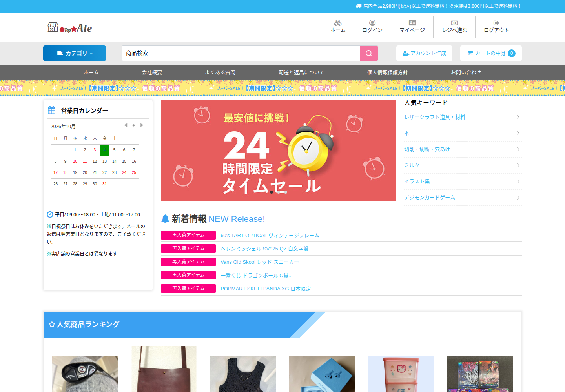Expand the イラスト集 keyword chevron

[518, 181]
